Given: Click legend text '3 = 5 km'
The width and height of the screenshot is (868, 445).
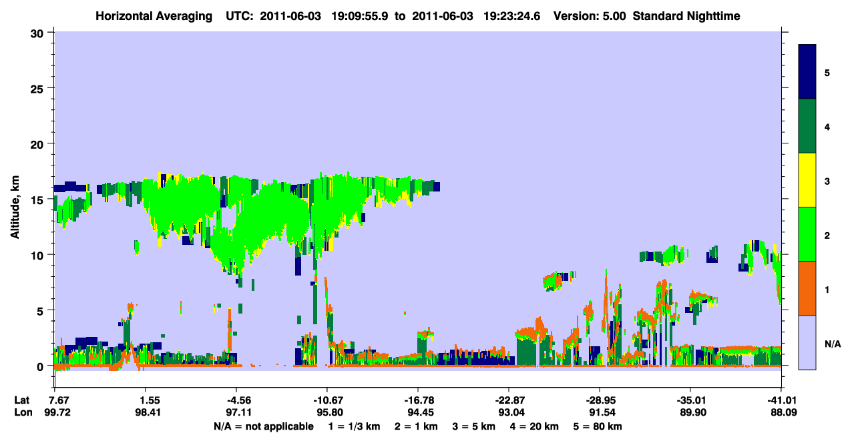Looking at the screenshot, I should tap(475, 426).
